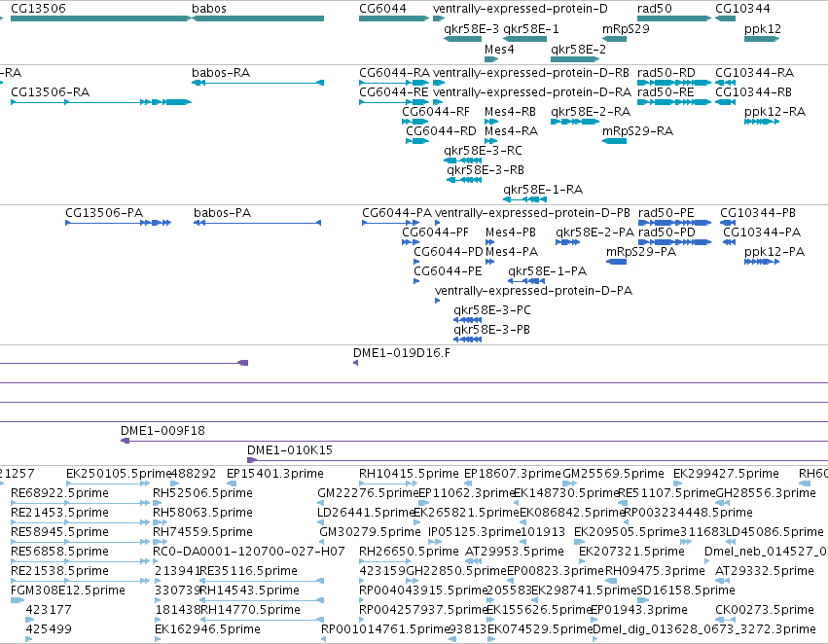Select EST RH10415.5prime
The image size is (828, 644).
pos(388,483)
